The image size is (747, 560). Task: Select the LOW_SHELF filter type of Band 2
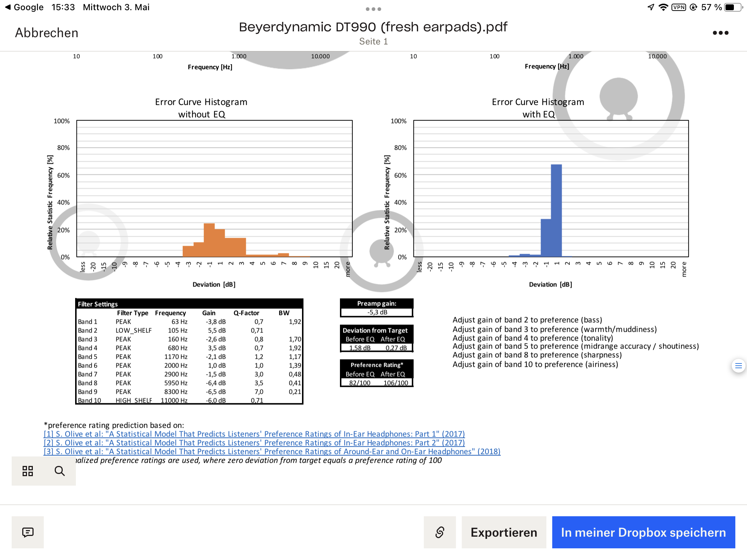133,330
